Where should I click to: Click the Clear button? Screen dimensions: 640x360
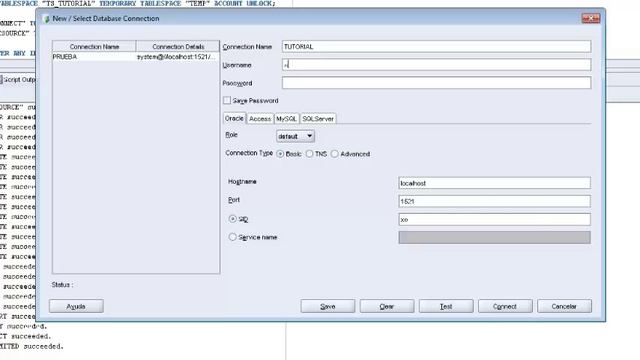point(387,306)
